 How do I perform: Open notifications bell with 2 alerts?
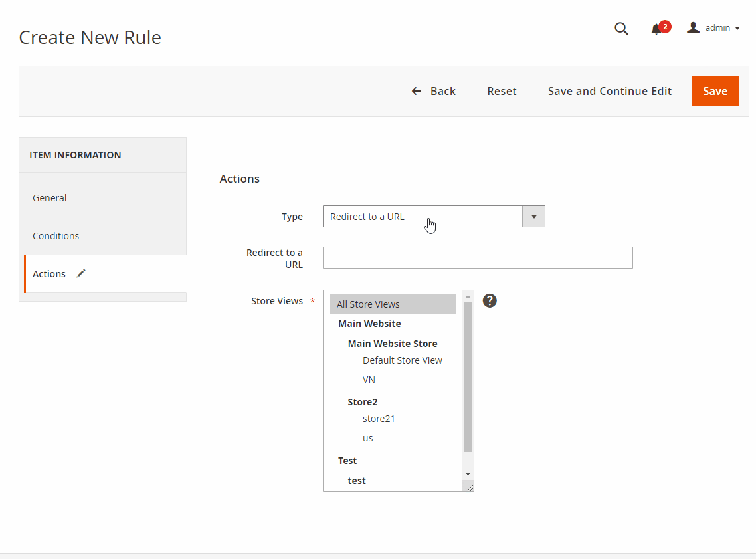click(658, 29)
